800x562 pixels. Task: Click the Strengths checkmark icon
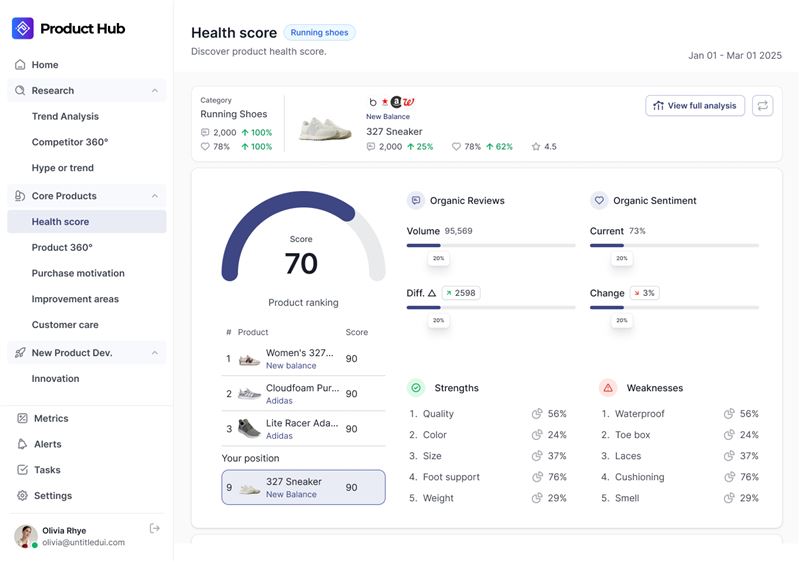[x=416, y=388]
